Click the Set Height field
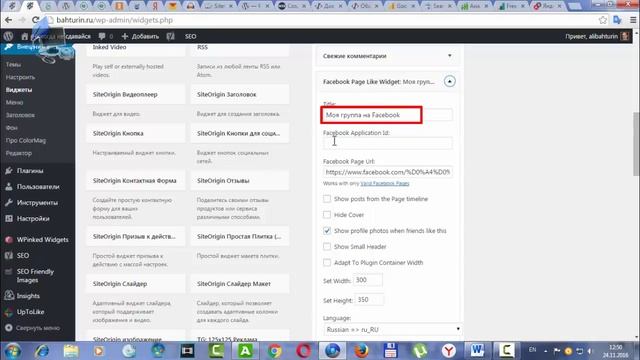640x360 pixels. pos(369,300)
